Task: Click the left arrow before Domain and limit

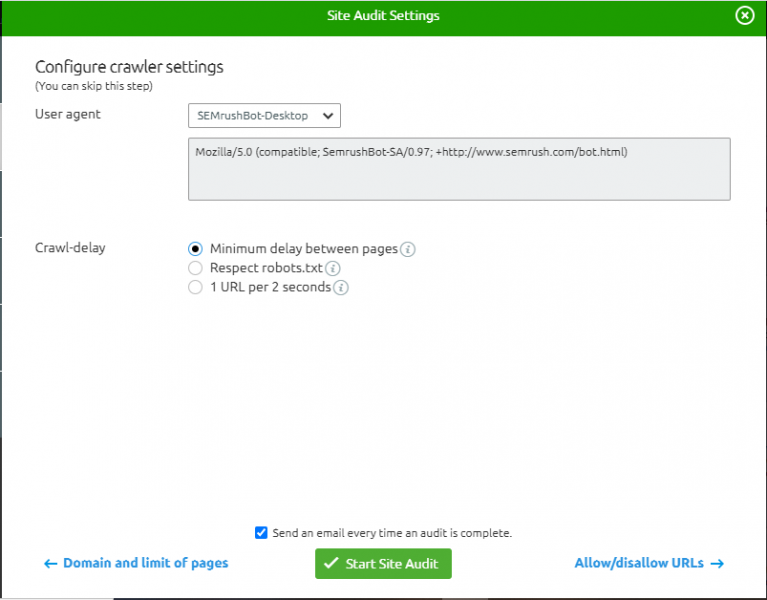Action: [51, 564]
